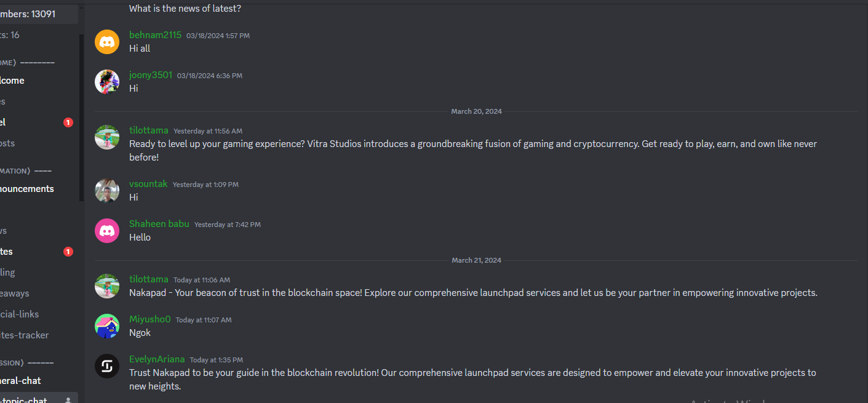Open behnam2115's orange Discord avatar
The width and height of the screenshot is (868, 403).
(107, 42)
